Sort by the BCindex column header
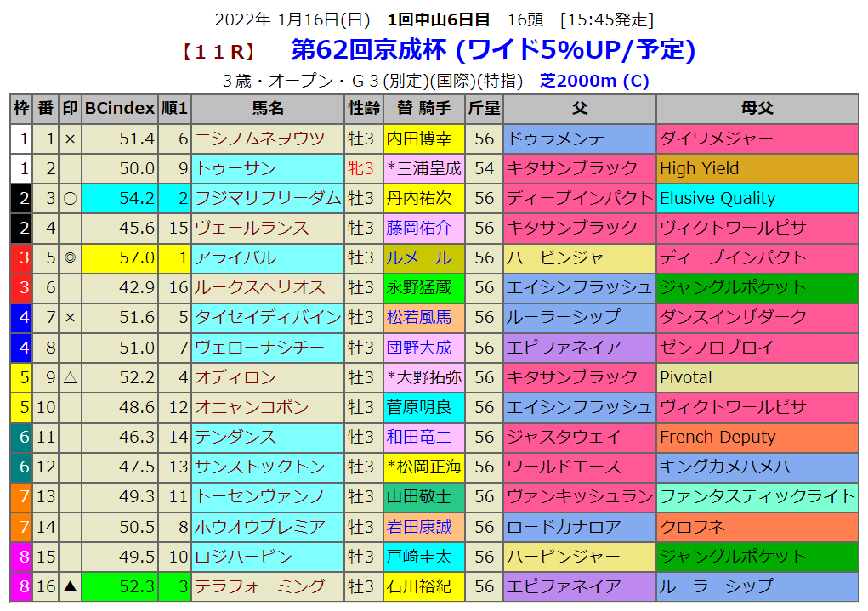868x611 pixels. point(120,108)
